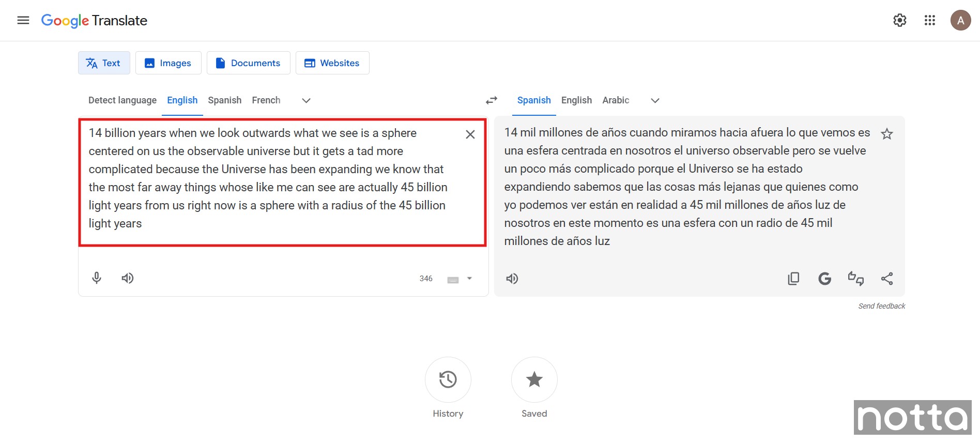Image resolution: width=980 pixels, height=443 pixels.
Task: Swap source and target languages
Action: click(491, 100)
